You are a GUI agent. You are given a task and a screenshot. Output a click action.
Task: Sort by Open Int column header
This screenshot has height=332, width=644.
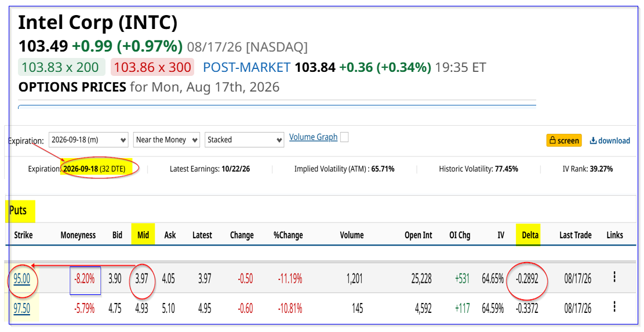pos(419,235)
